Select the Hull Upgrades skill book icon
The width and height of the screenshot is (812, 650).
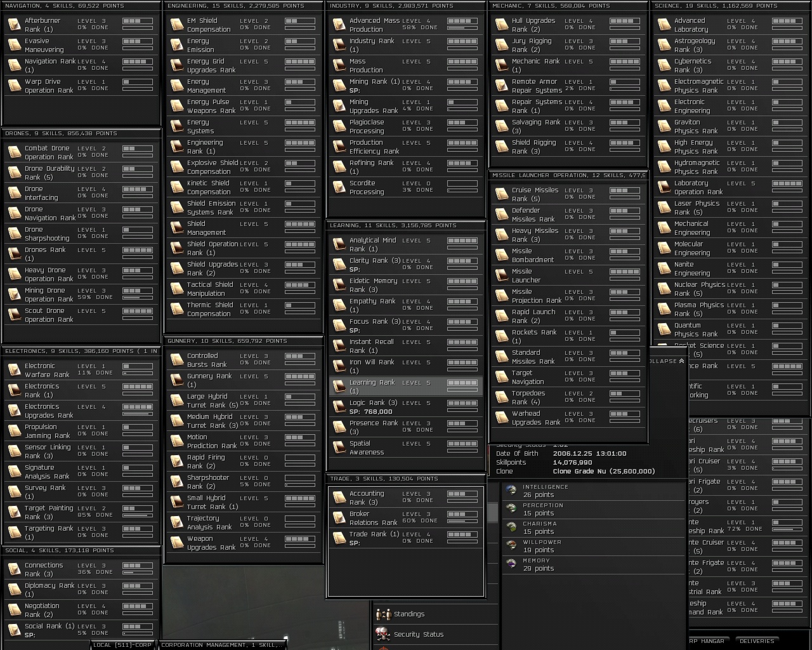(x=502, y=25)
